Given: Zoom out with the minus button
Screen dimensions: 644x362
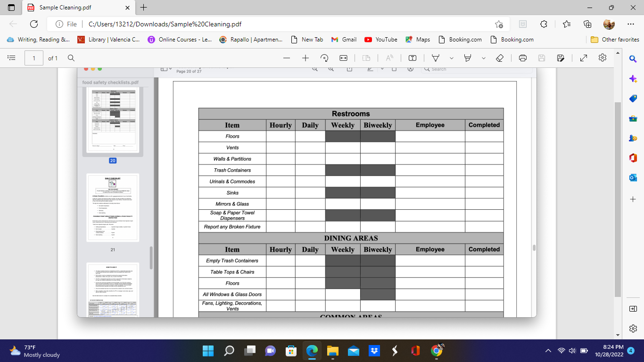Looking at the screenshot, I should pyautogui.click(x=287, y=58).
